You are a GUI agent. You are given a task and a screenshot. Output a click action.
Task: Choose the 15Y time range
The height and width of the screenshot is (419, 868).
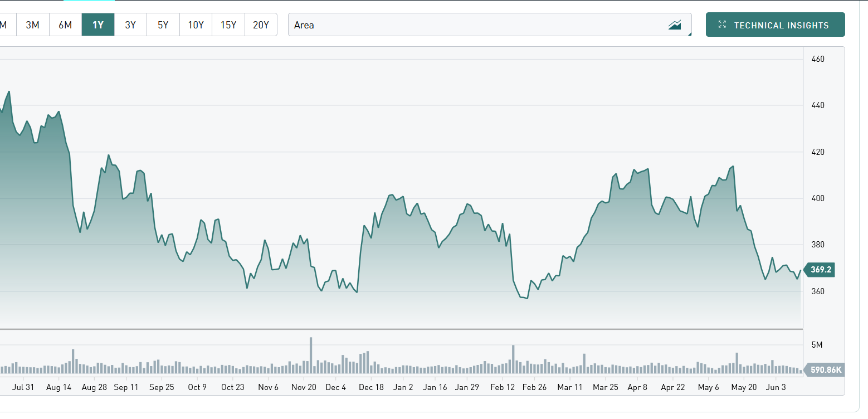point(228,25)
